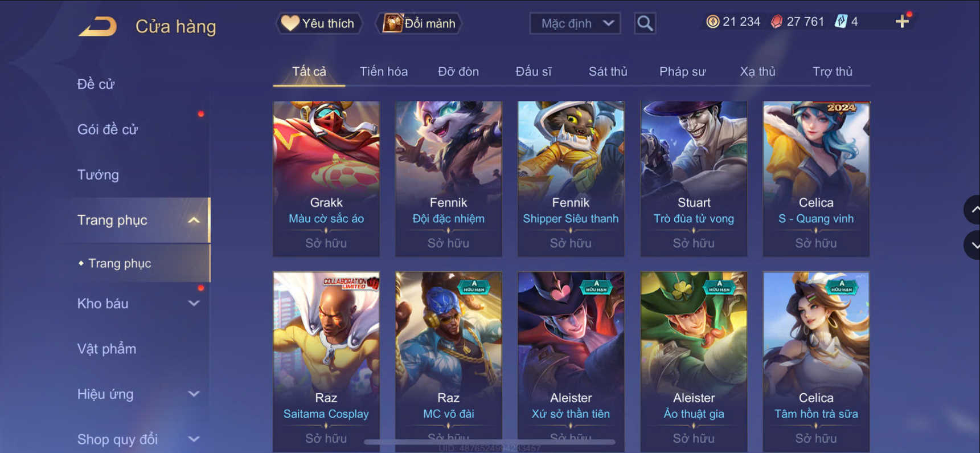The image size is (980, 453).
Task: Open the Đổi mảnh fragment exchange
Action: tap(419, 23)
